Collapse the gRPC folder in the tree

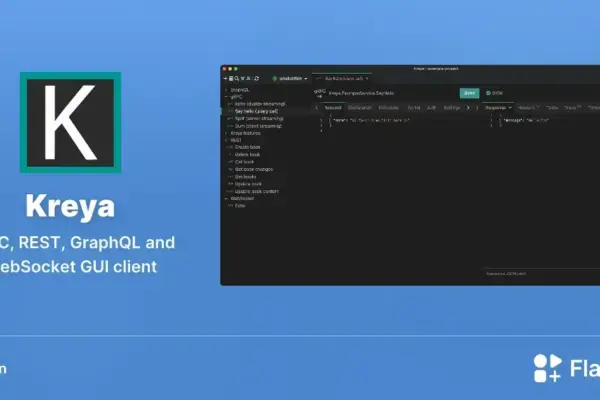click(x=226, y=97)
